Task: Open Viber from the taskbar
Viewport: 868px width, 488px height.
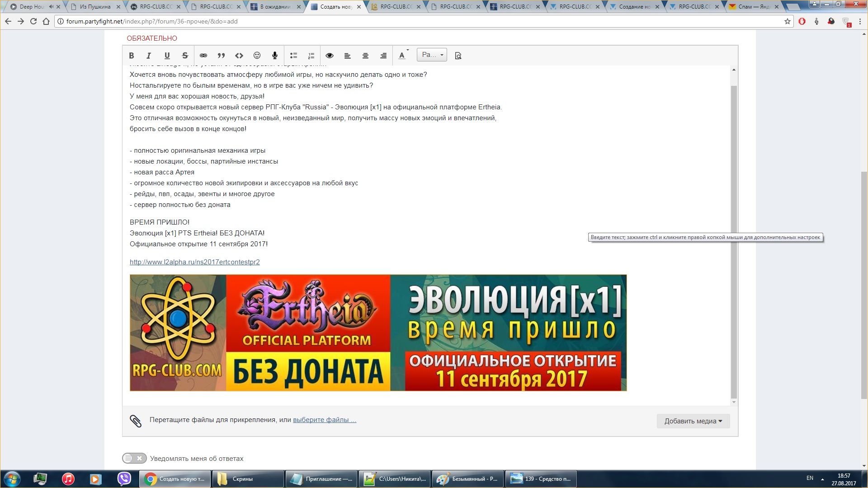Action: 124,479
